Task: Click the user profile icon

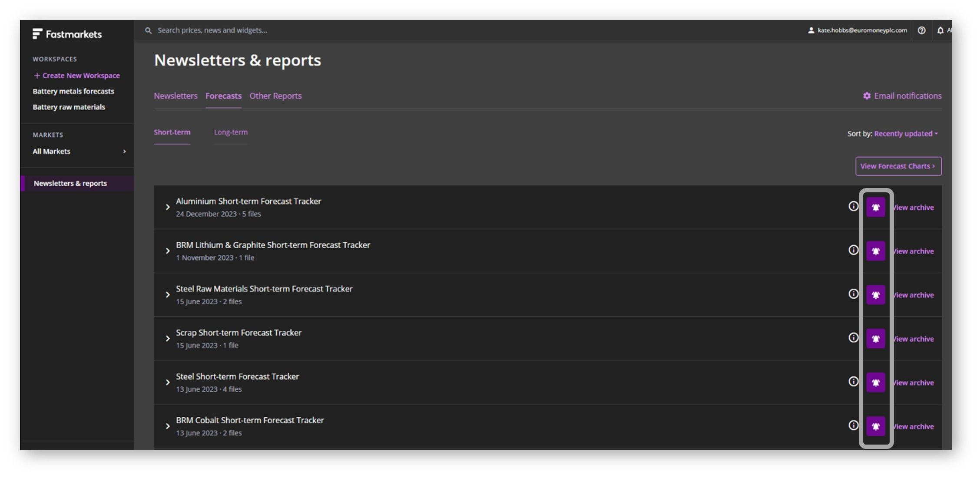Action: pos(811,30)
